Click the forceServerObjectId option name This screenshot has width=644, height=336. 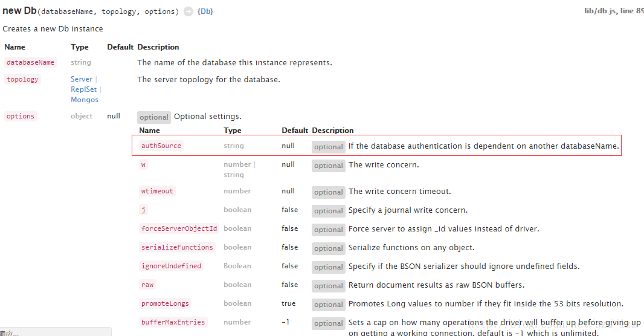[179, 228]
